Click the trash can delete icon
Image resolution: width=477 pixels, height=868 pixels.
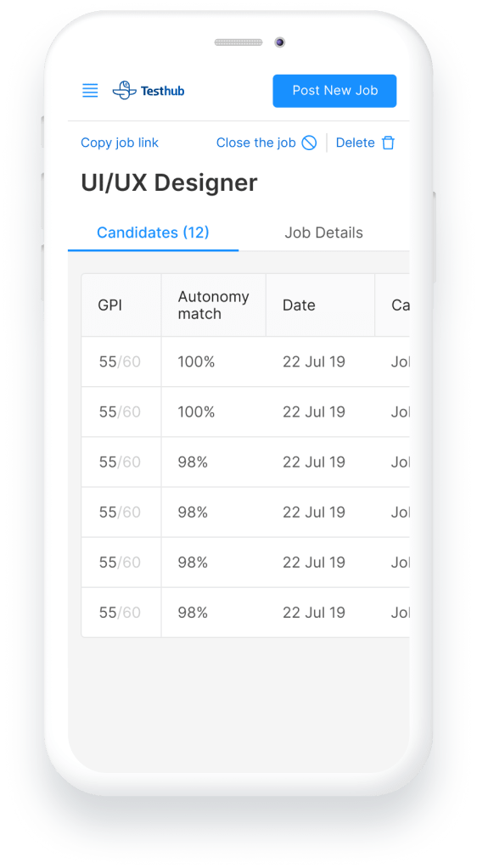389,143
